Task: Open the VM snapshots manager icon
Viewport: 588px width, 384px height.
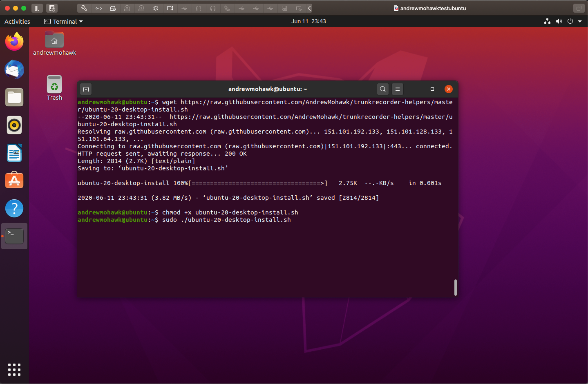Action: point(52,8)
